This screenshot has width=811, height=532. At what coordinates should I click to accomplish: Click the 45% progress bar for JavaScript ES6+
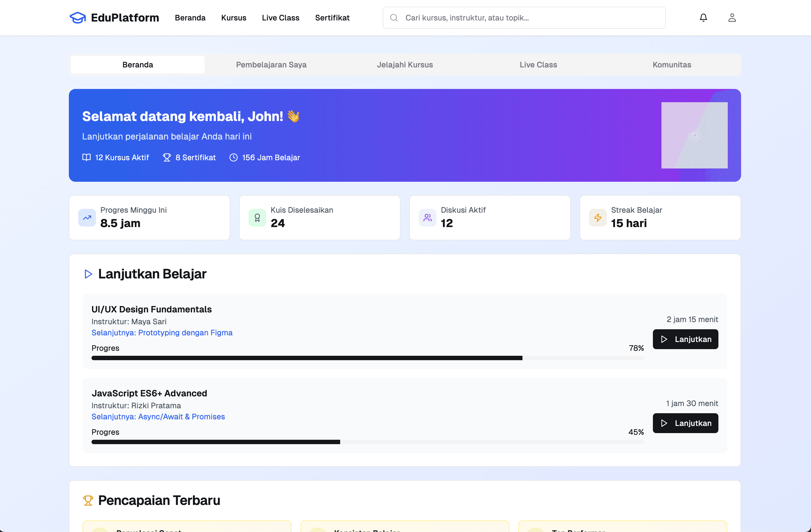tap(368, 442)
